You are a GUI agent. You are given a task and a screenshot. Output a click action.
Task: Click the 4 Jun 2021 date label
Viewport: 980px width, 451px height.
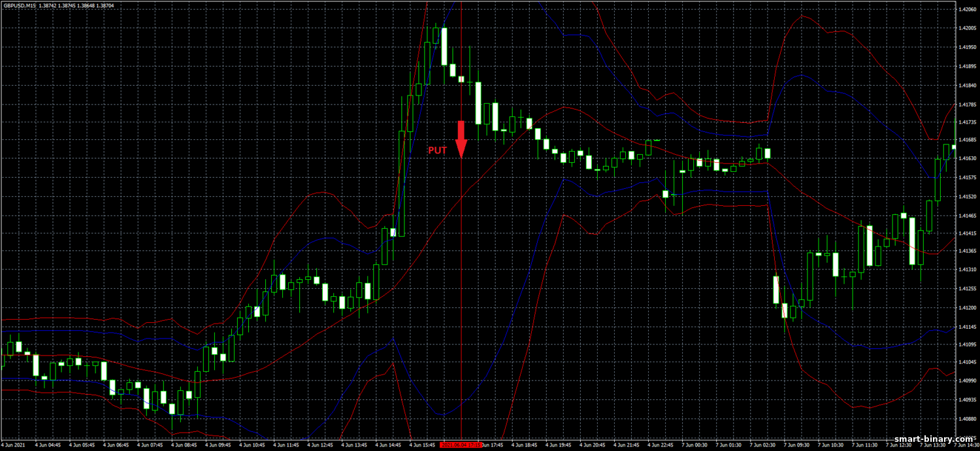(x=12, y=444)
